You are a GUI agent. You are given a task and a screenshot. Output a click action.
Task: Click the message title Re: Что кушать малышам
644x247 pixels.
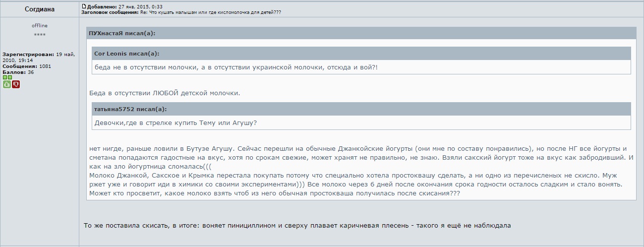pyautogui.click(x=211, y=12)
